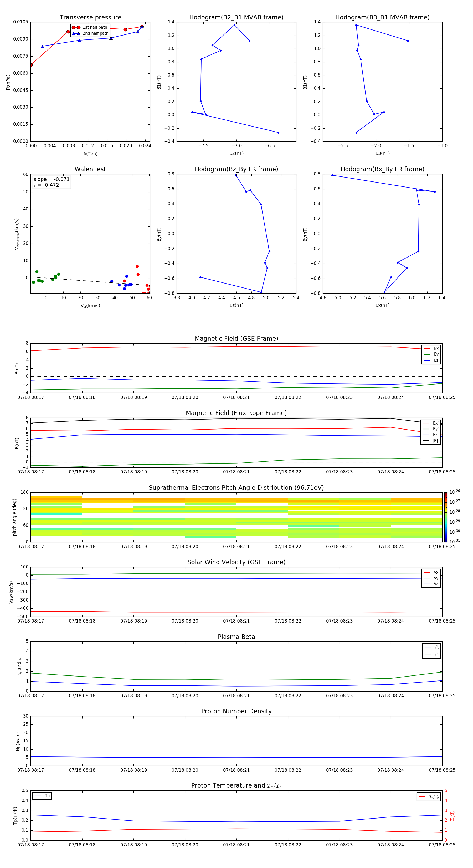The height and width of the screenshot is (868, 473).
Task: Click the 'WalenTest' plot title
Action: pos(90,169)
